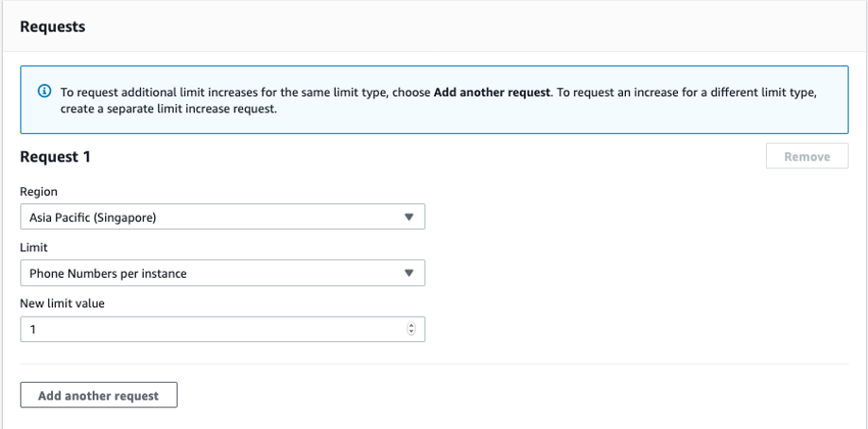The image size is (868, 429).
Task: Select the Request 1 heading
Action: [x=55, y=157]
